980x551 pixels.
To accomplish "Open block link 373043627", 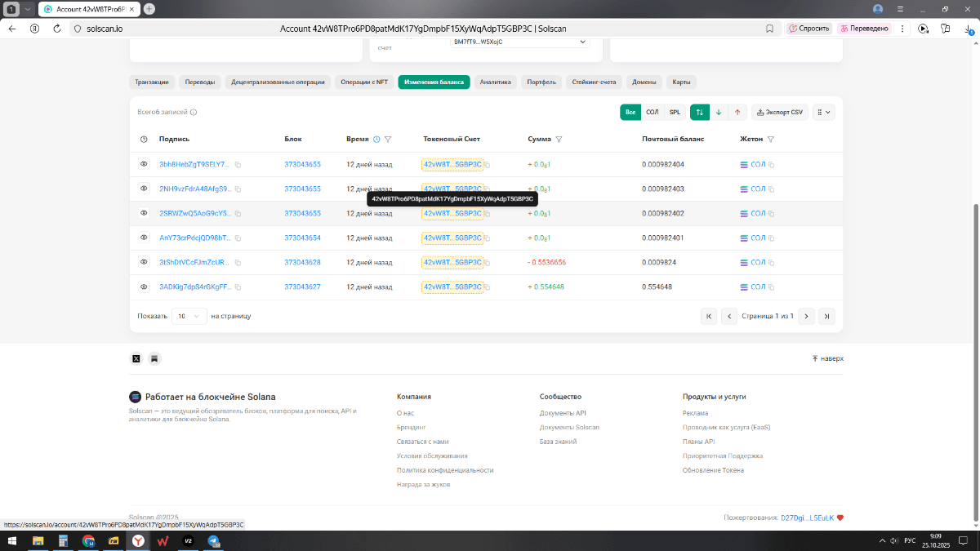I will [302, 287].
